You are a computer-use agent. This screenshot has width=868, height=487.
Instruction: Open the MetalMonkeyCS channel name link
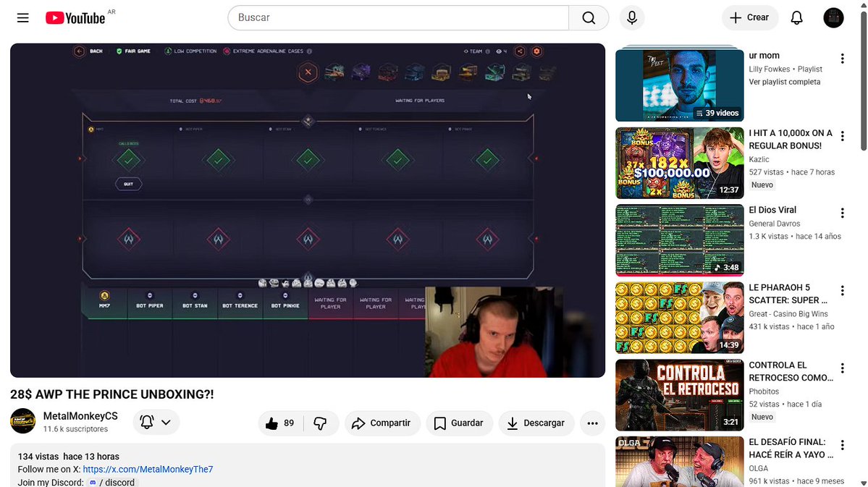pos(80,415)
